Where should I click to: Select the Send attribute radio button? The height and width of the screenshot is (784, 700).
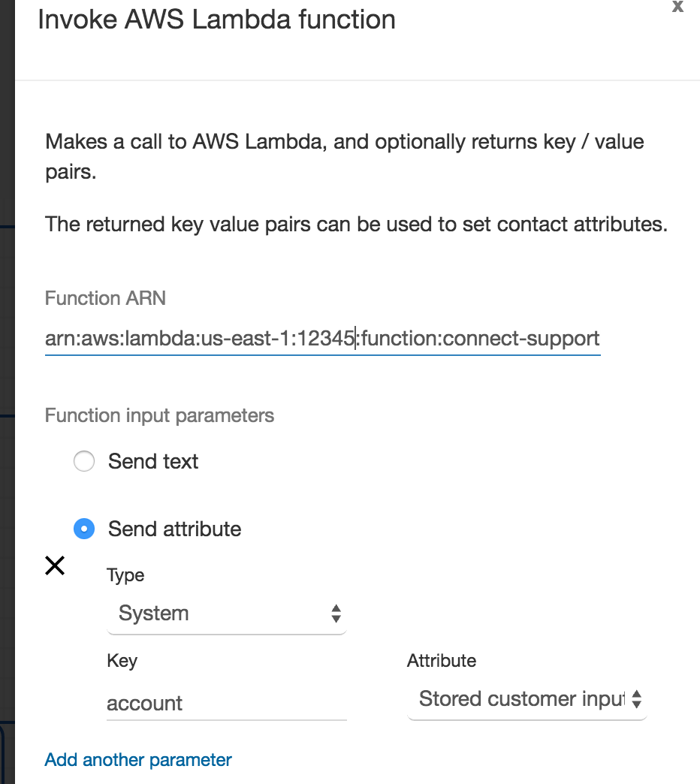pos(84,529)
